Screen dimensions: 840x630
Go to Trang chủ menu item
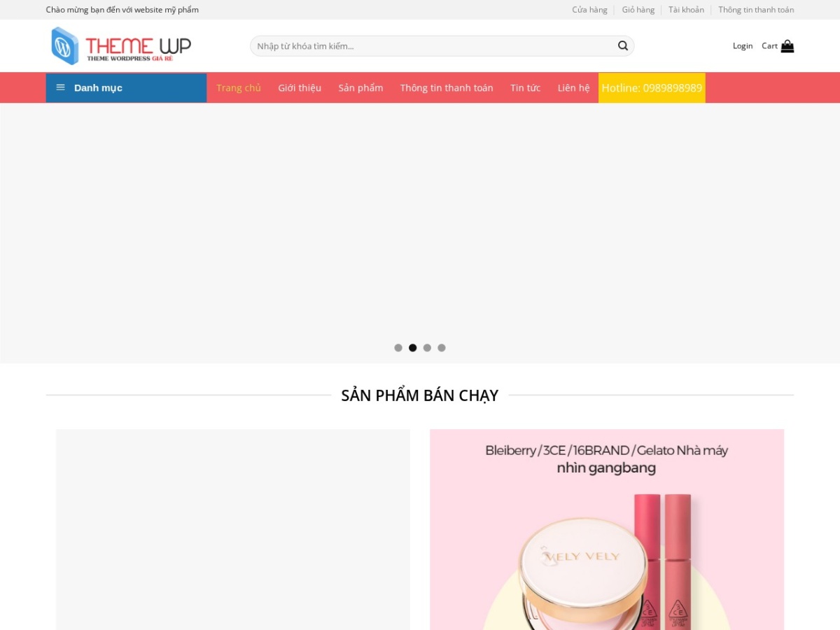(x=239, y=87)
